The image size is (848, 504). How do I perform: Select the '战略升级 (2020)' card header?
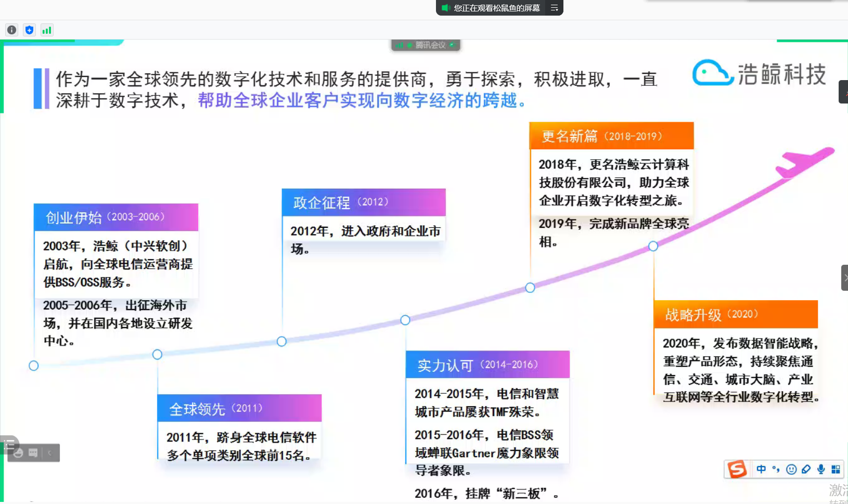point(736,315)
